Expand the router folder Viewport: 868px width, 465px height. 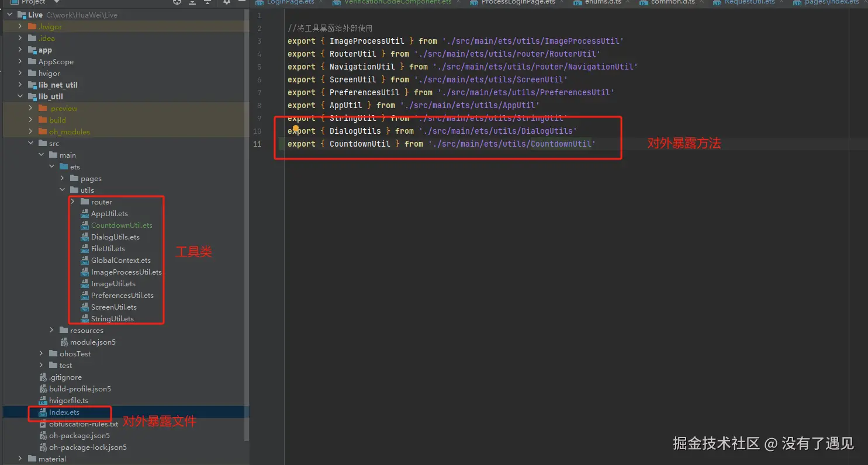(x=72, y=202)
